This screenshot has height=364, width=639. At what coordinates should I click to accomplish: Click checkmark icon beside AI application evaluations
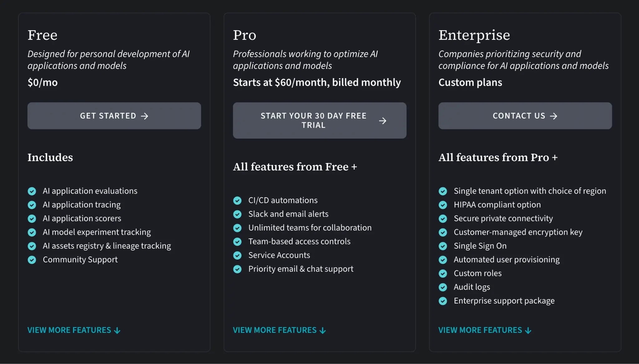pyautogui.click(x=32, y=191)
